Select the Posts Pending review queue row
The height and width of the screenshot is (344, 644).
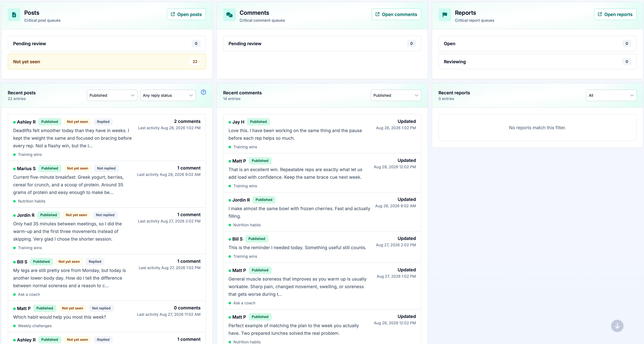pyautogui.click(x=107, y=43)
